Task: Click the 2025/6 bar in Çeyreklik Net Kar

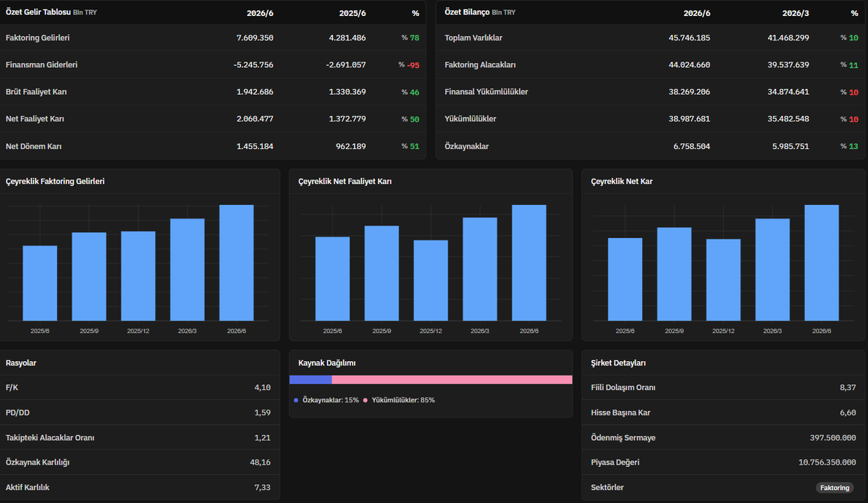Action: 625,279
